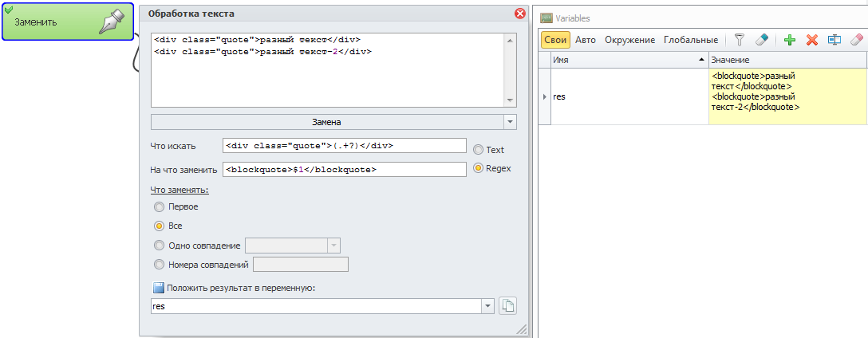Choose the Одно совпадение radio option

160,246
